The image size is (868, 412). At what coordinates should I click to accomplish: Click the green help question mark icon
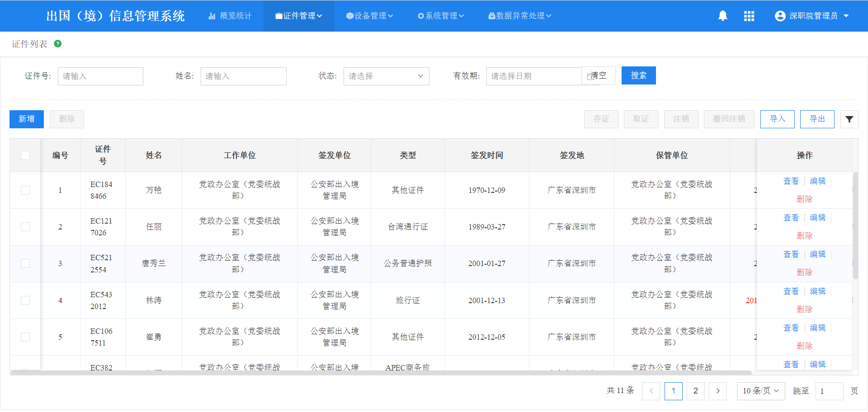coord(57,44)
